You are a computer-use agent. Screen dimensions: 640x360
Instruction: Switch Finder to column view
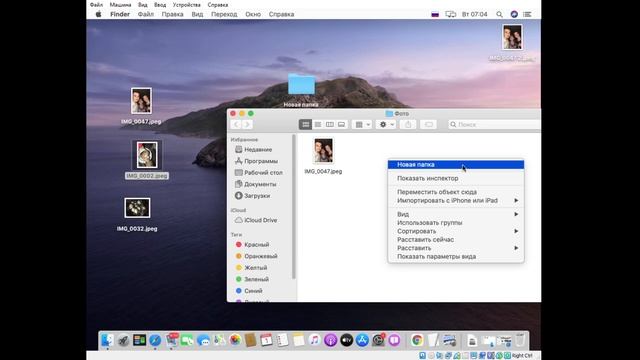pos(329,124)
